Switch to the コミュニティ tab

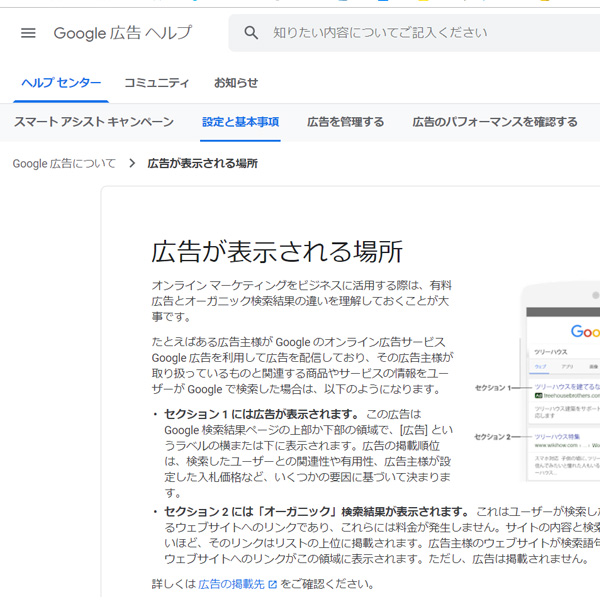click(x=157, y=83)
